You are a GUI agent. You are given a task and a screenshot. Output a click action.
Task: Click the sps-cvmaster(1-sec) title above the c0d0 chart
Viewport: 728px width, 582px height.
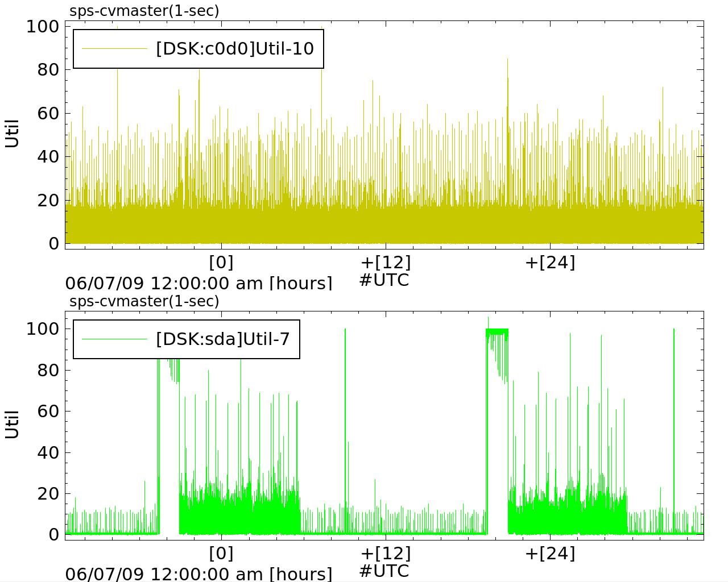(144, 11)
